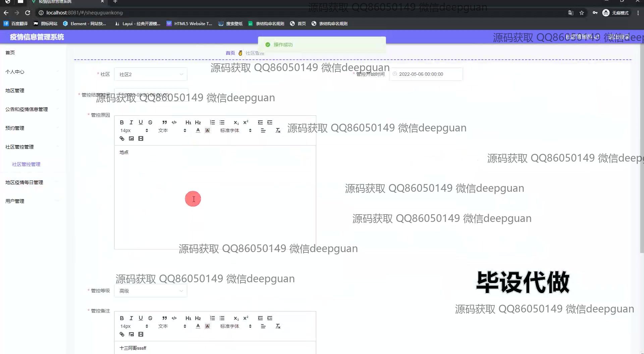Open text color picker in 管控备注 editor

coord(198,326)
